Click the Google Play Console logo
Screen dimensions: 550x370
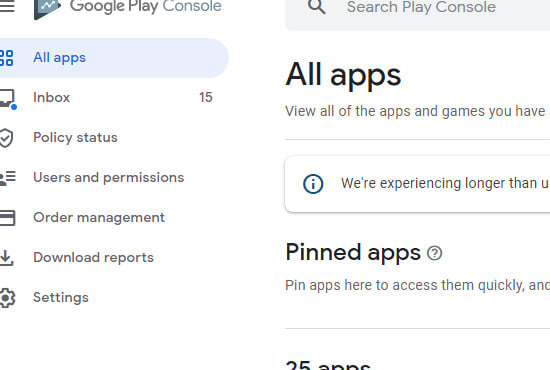click(x=128, y=7)
